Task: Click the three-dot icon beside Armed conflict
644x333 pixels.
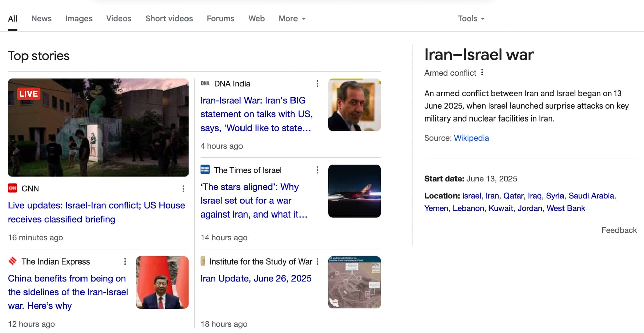Action: point(482,72)
